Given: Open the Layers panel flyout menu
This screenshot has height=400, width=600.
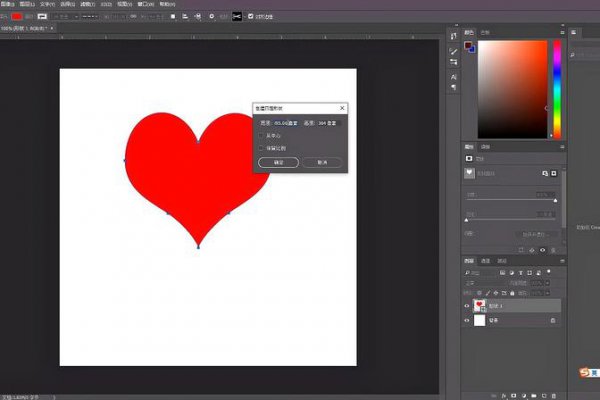Looking at the screenshot, I should tap(562, 261).
